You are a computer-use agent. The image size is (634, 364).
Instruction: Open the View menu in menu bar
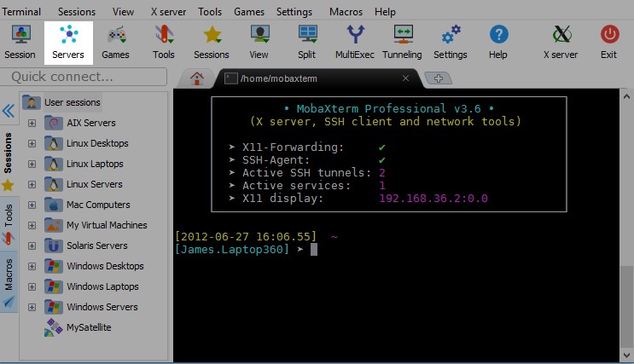[x=124, y=12]
